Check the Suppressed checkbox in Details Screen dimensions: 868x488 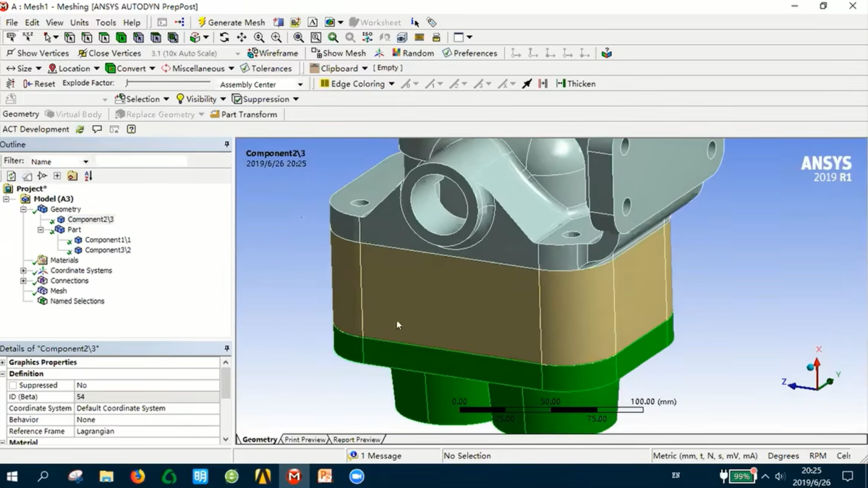pyautogui.click(x=12, y=385)
